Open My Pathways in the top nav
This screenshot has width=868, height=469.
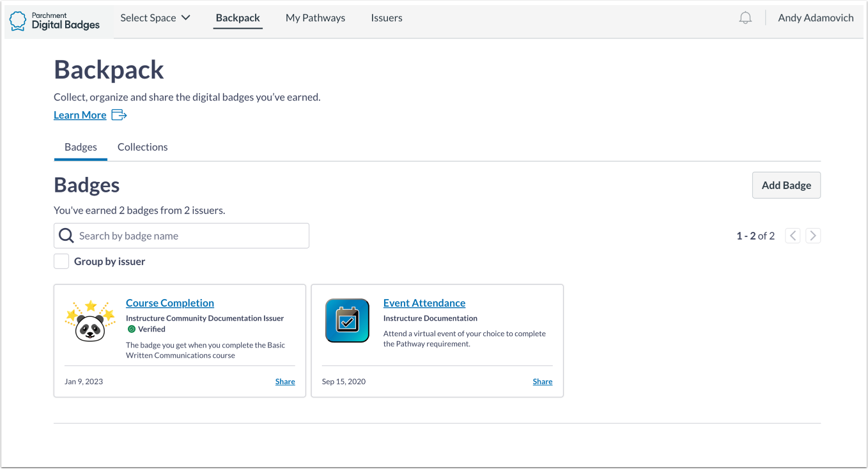315,18
